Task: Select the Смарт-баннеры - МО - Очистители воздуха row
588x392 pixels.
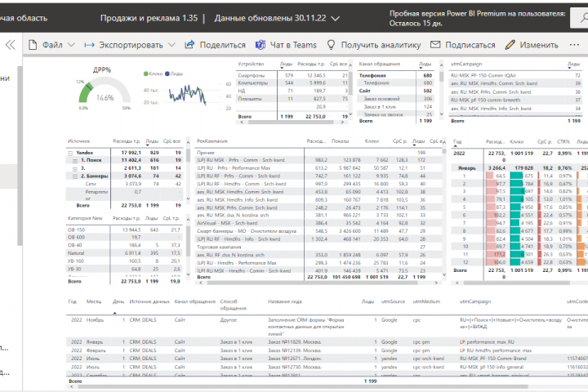Action: (x=318, y=231)
